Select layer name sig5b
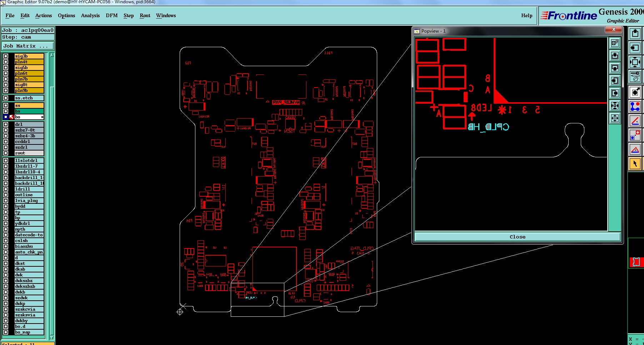The width and height of the screenshot is (644, 345). coord(29,68)
